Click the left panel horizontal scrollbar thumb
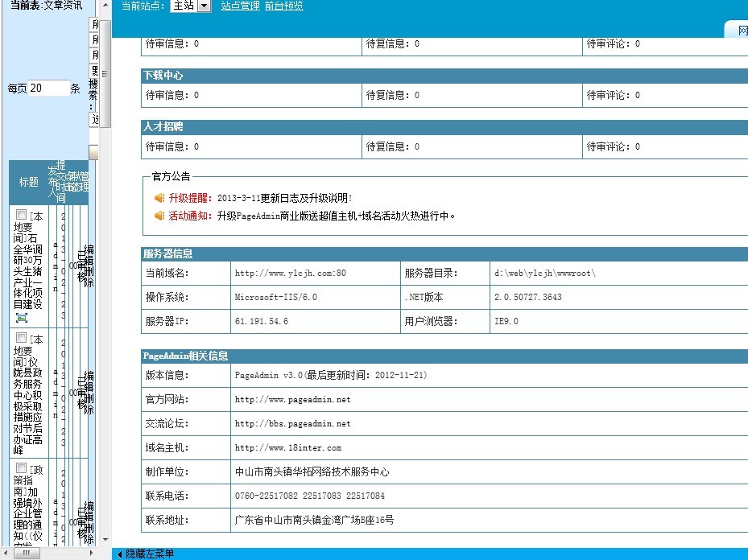This screenshot has width=748, height=560. (27, 554)
